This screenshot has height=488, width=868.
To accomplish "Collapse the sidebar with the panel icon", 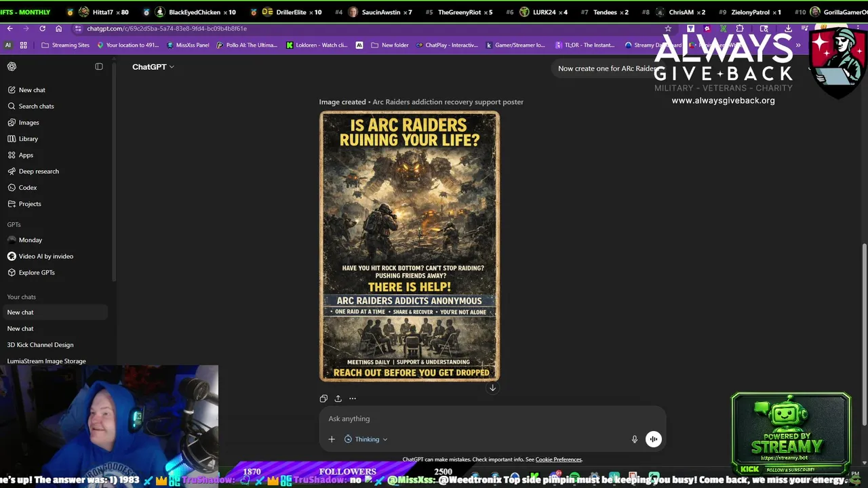I will (x=99, y=66).
